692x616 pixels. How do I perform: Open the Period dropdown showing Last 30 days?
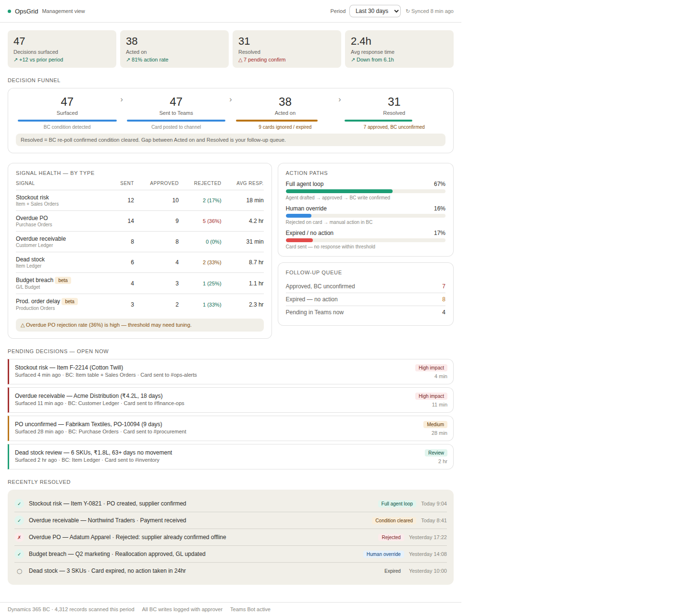click(x=375, y=11)
